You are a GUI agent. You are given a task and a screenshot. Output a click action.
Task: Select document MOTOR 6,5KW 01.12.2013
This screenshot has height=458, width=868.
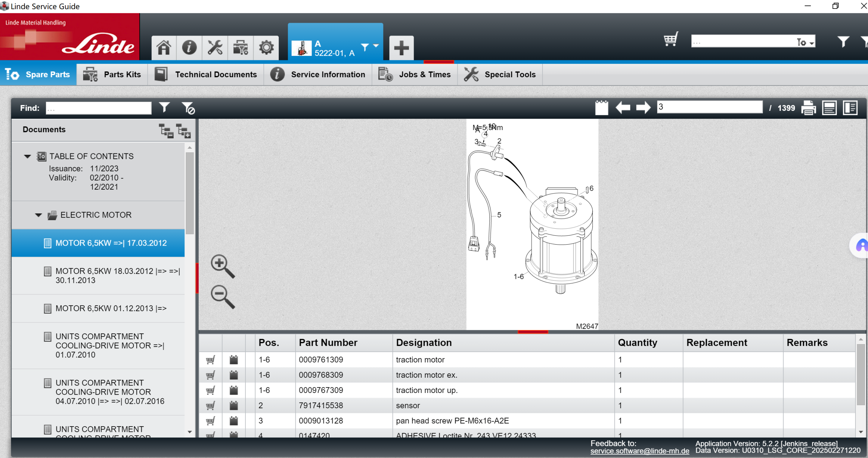tap(111, 308)
